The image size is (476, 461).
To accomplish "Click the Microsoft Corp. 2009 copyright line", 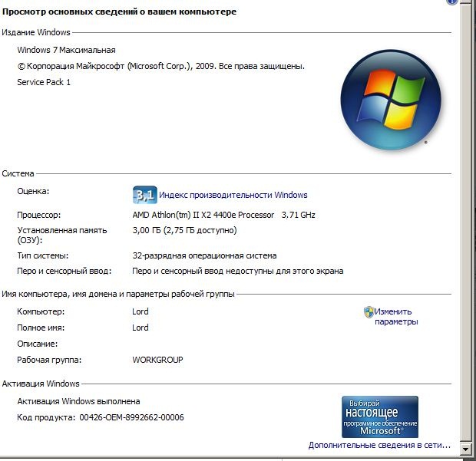I will pyautogui.click(x=161, y=66).
